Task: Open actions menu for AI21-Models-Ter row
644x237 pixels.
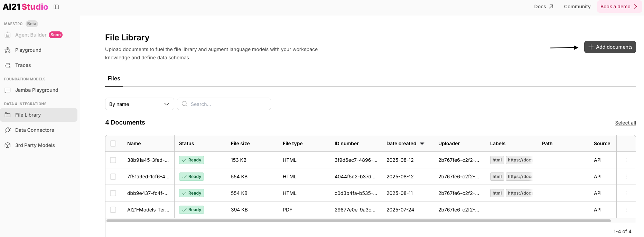Action: point(626,210)
